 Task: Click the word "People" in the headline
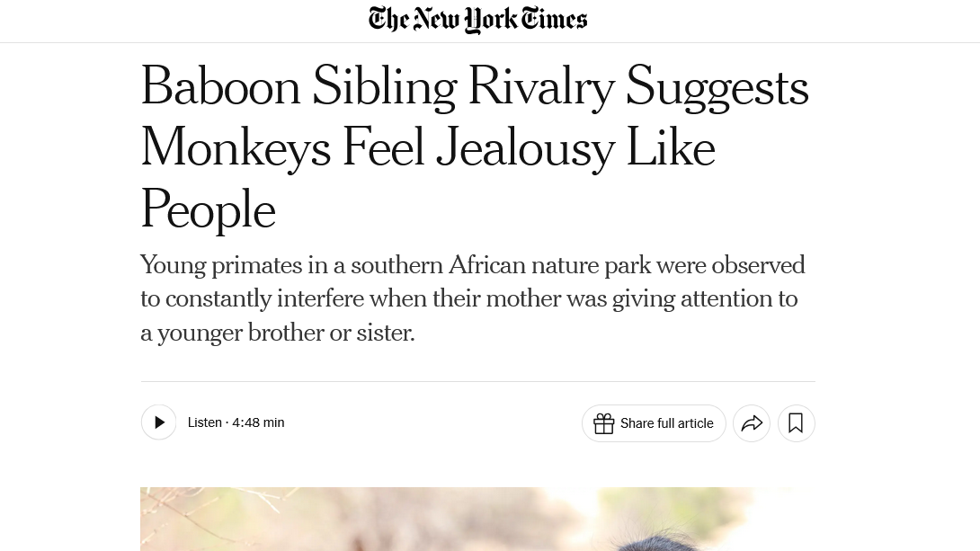coord(208,210)
